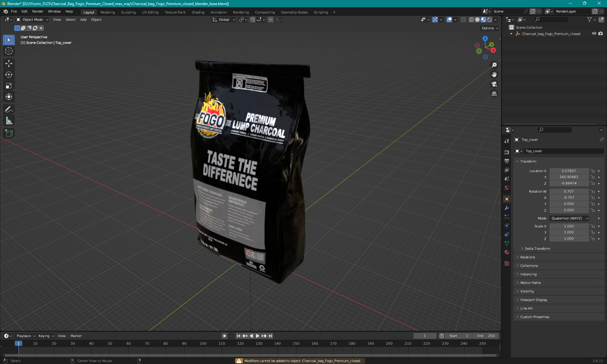Select the Scale tool

click(9, 86)
